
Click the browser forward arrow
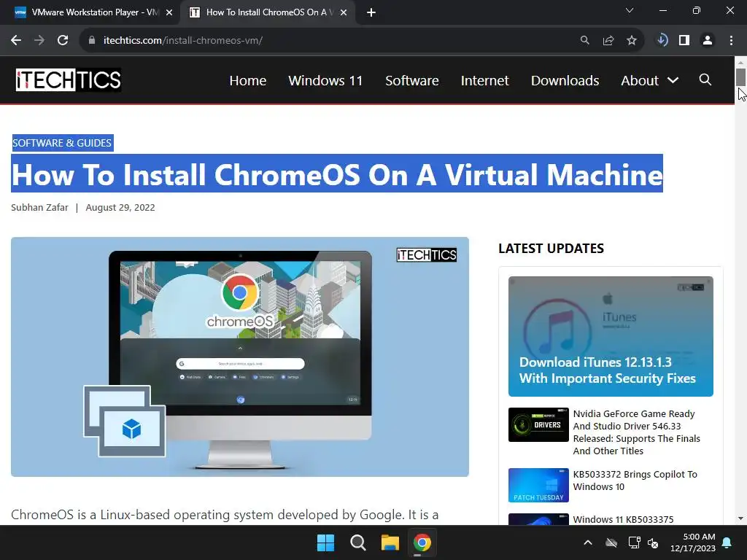click(39, 41)
